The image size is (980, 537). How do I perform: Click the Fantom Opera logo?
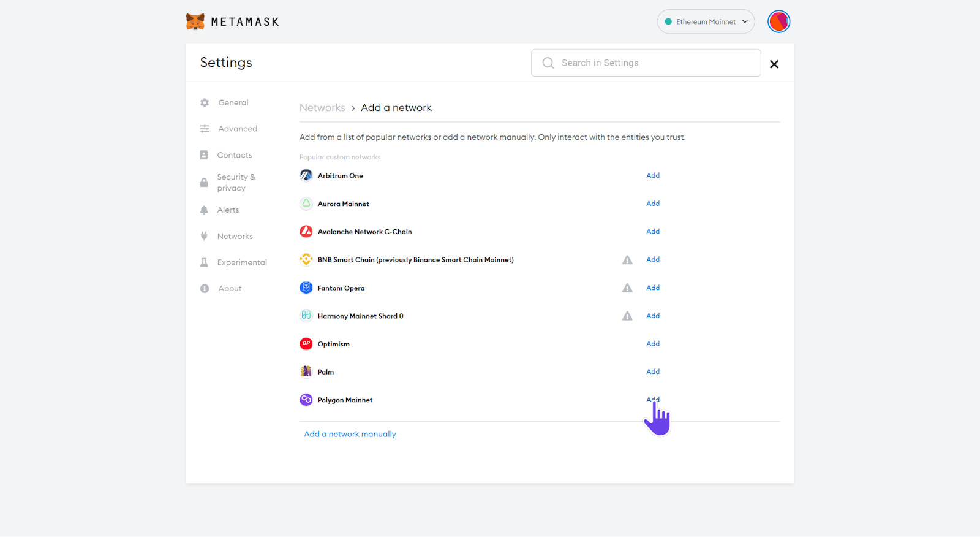click(306, 288)
